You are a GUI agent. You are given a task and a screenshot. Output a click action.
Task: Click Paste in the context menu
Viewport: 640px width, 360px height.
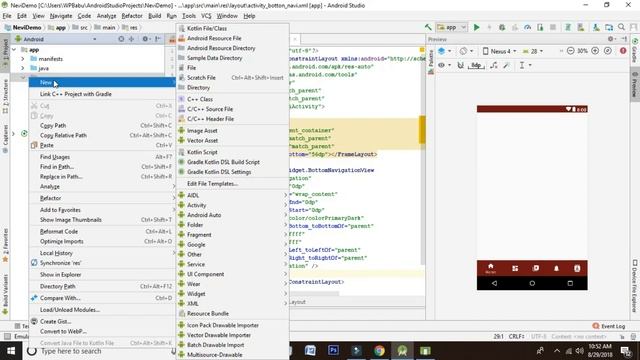pyautogui.click(x=102, y=145)
